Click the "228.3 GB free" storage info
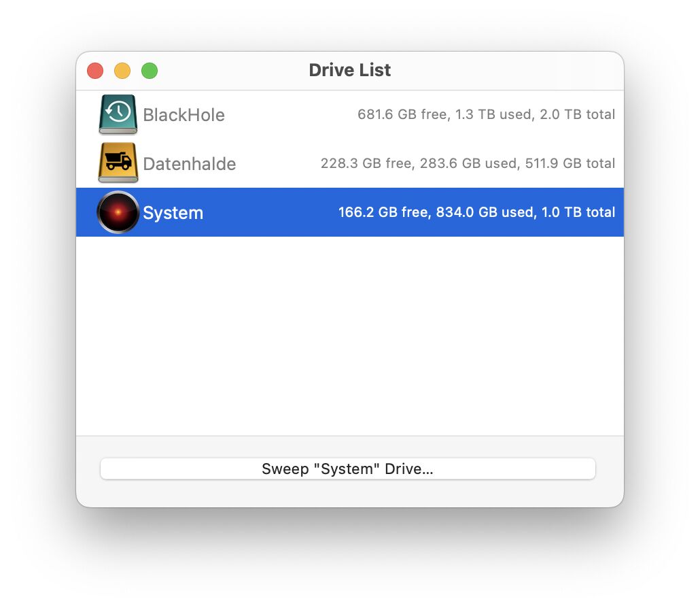The width and height of the screenshot is (700, 608). point(468,163)
